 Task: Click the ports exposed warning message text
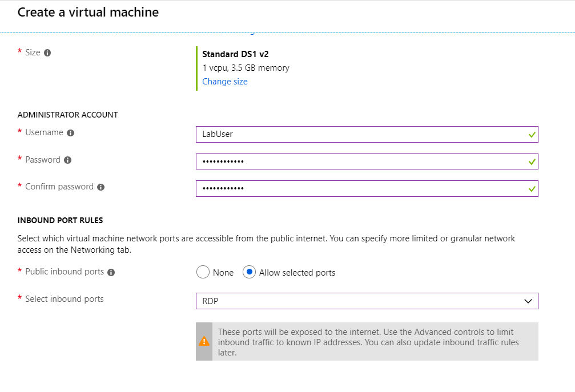[x=365, y=342]
